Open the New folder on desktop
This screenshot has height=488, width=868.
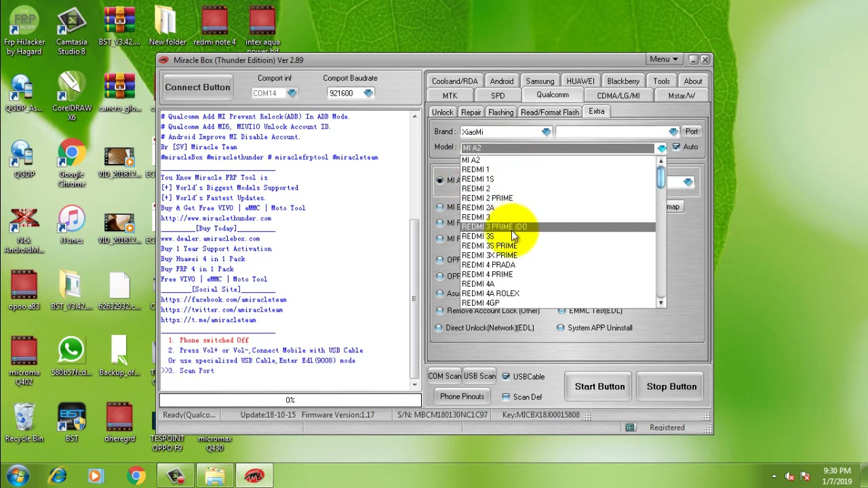pos(167,27)
